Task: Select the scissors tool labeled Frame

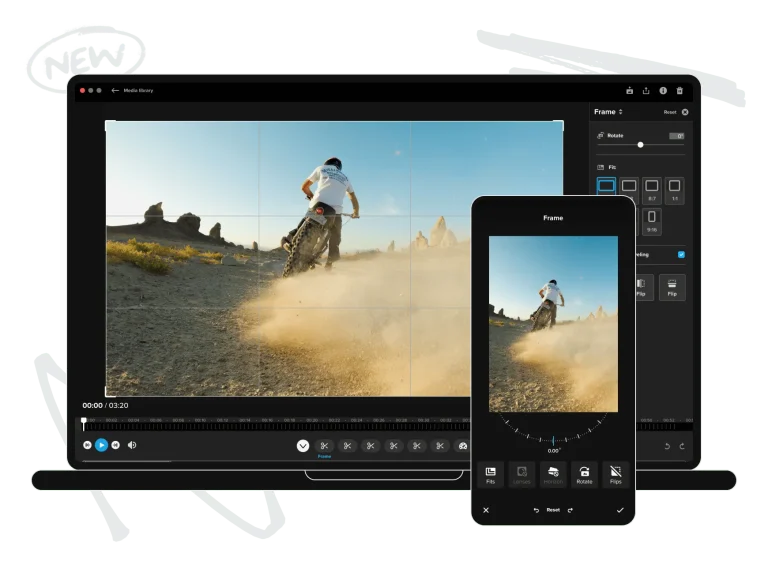Action: coord(324,446)
